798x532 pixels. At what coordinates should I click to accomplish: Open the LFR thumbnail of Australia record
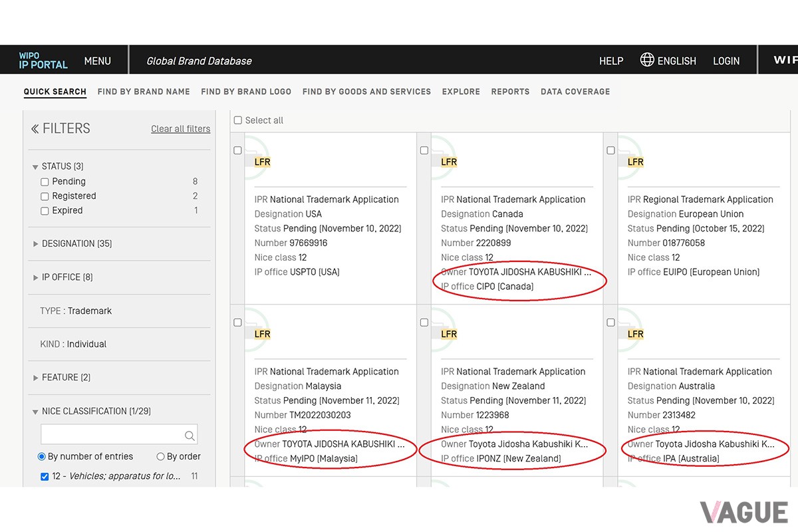(636, 334)
